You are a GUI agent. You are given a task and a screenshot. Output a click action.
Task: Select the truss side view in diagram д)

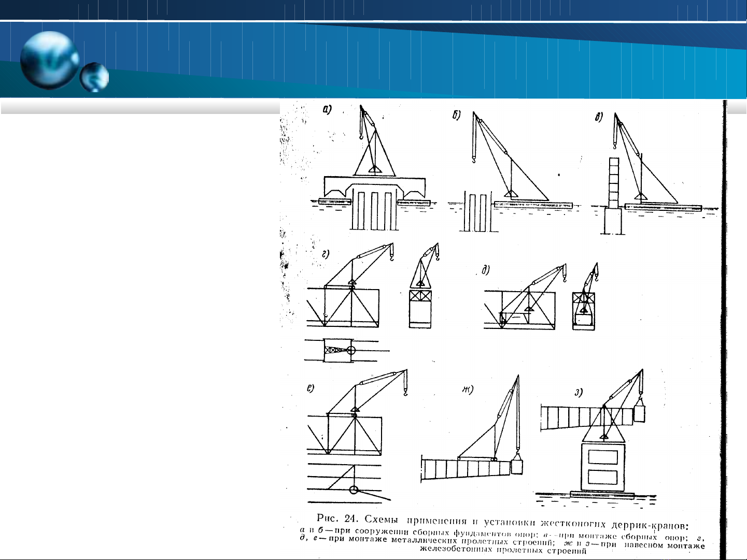coord(519,309)
